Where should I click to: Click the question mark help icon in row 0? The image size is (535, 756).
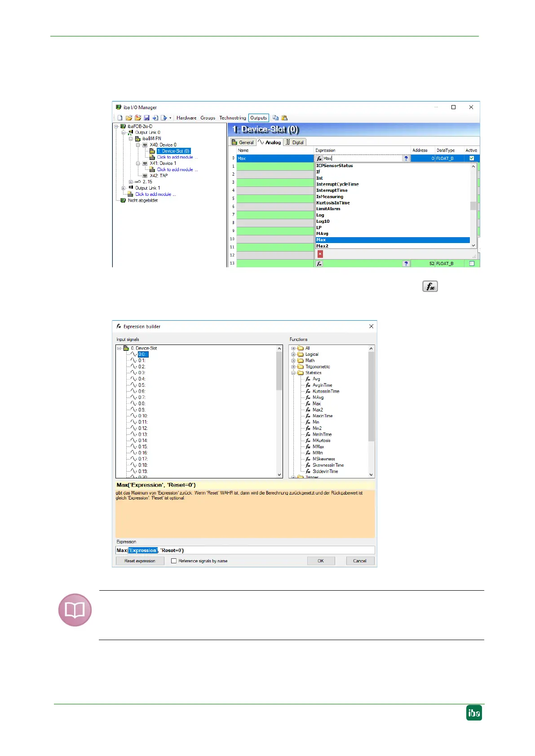pyautogui.click(x=406, y=159)
